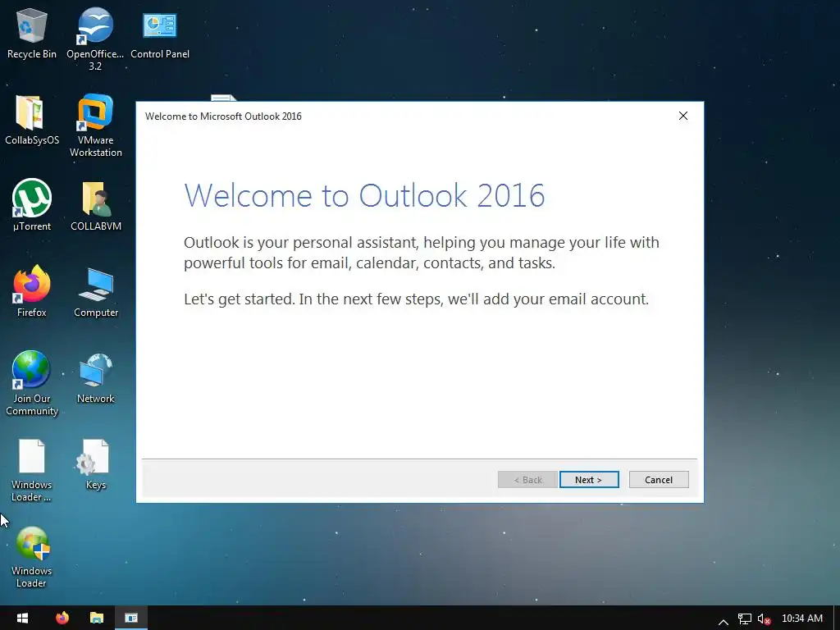This screenshot has height=630, width=840.
Task: Click the Cancel button in Outlook wizard
Action: point(659,479)
